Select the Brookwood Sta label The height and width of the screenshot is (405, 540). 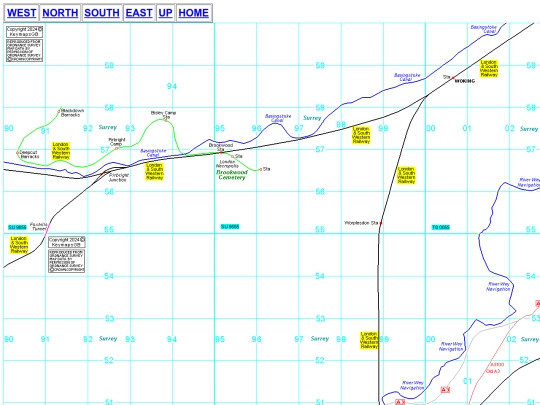[221, 147]
